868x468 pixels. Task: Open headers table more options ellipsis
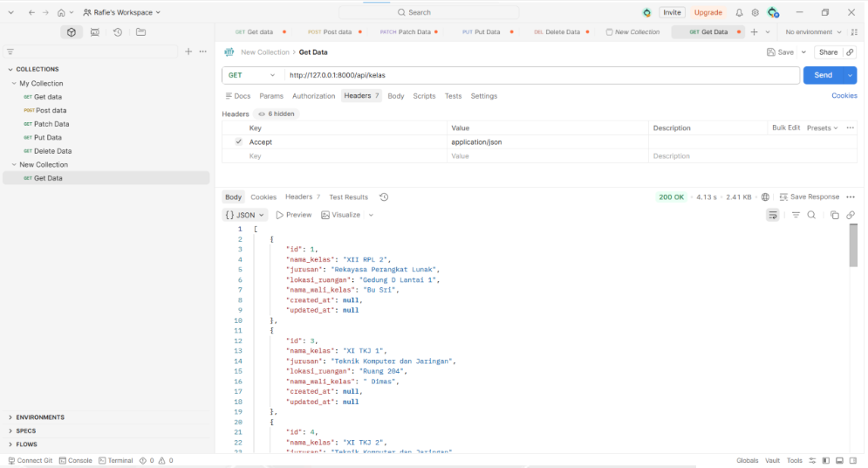pyautogui.click(x=851, y=128)
